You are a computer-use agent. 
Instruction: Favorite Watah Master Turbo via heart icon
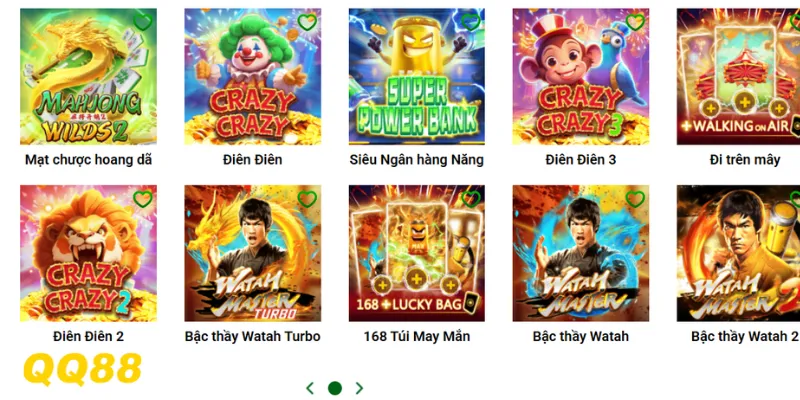click(307, 199)
